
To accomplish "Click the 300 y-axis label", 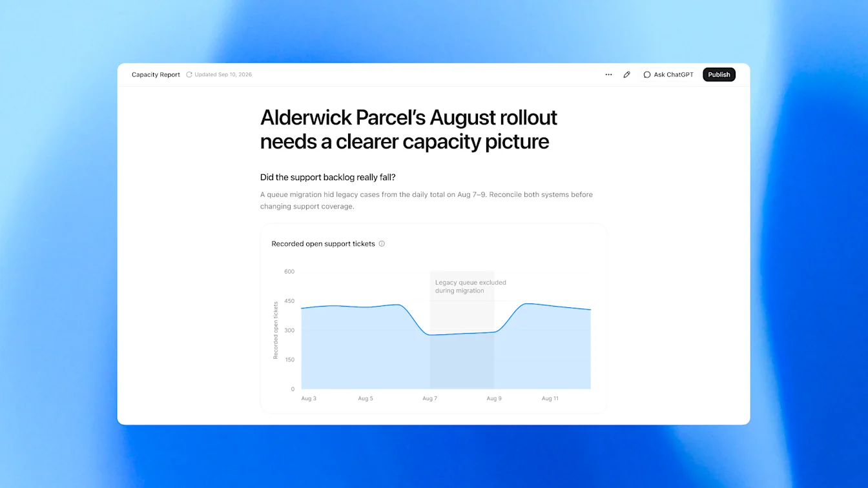I will pos(289,330).
